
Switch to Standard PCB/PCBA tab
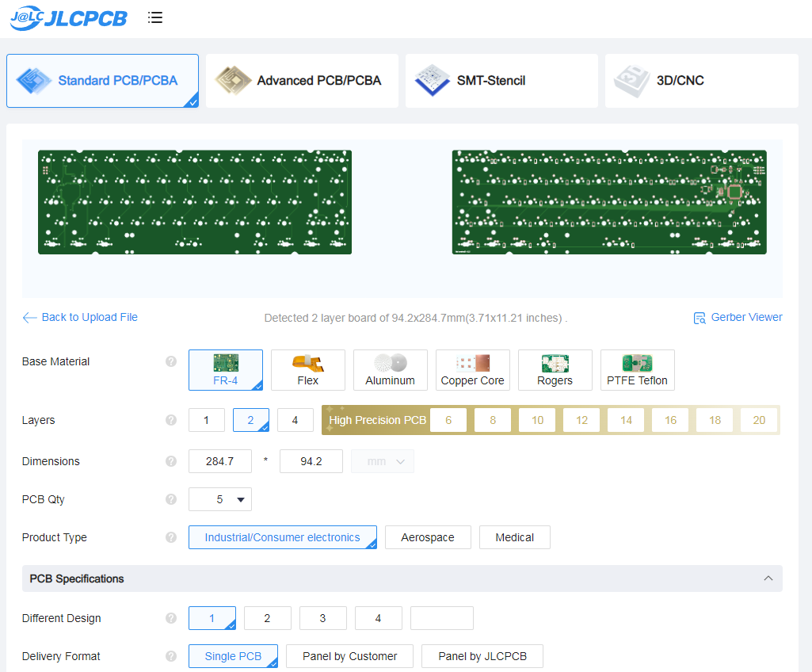tap(102, 81)
